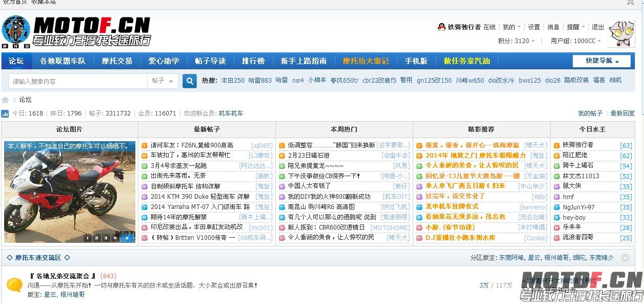Open the 我的帖子 link
Viewport: 644px width, 304px height.
[x=590, y=113]
